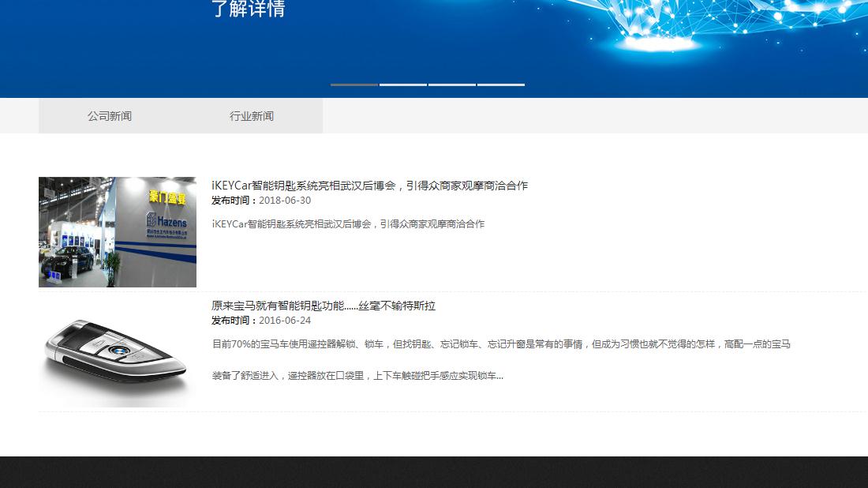The height and width of the screenshot is (488, 868).
Task: Click the 装备了舒适进入 summary line
Action: coord(357,376)
